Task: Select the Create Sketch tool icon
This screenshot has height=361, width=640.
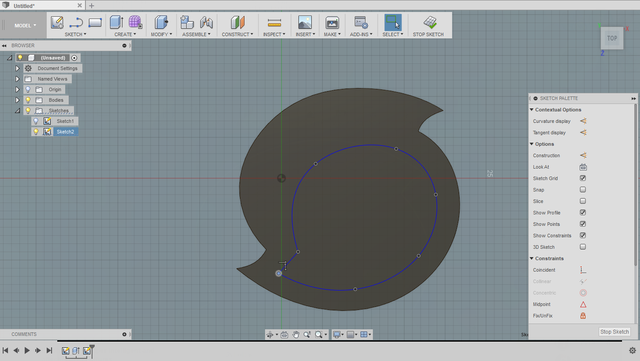Action: (x=57, y=22)
